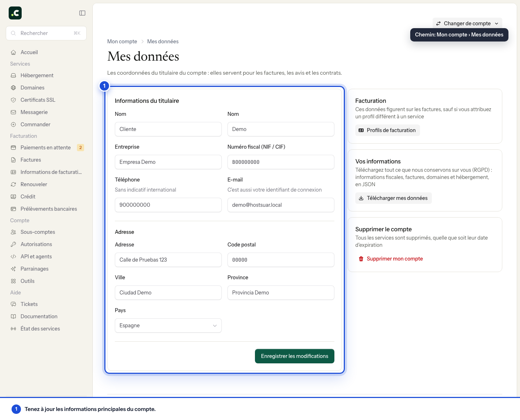The width and height of the screenshot is (520, 420).
Task: Click the Accueil home icon
Action: point(13,52)
